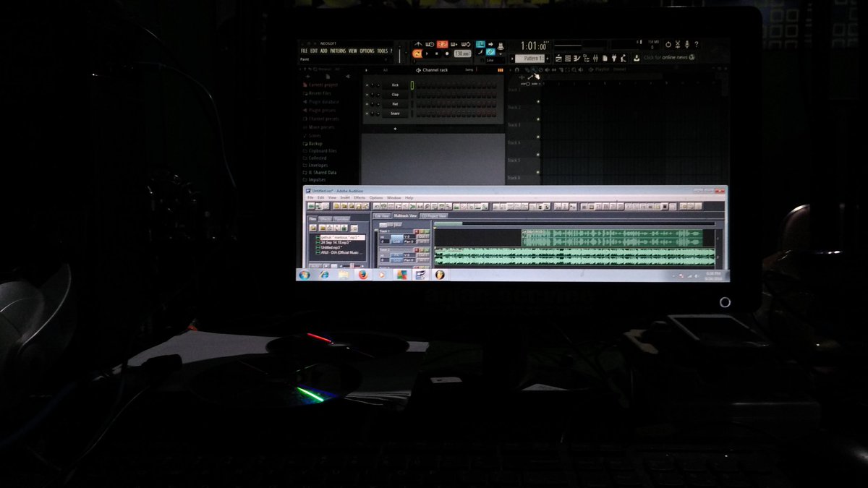Open Internet Explorer from taskbar
Screen dimensions: 868x488
pyautogui.click(x=324, y=275)
